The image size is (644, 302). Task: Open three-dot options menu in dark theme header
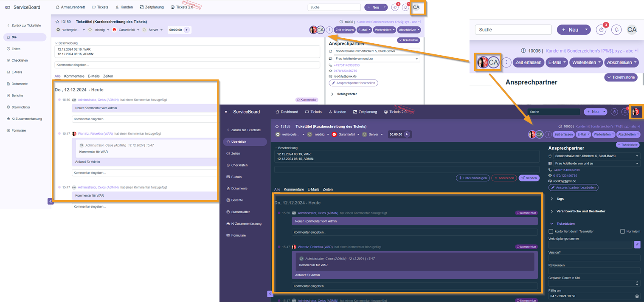coord(548,134)
